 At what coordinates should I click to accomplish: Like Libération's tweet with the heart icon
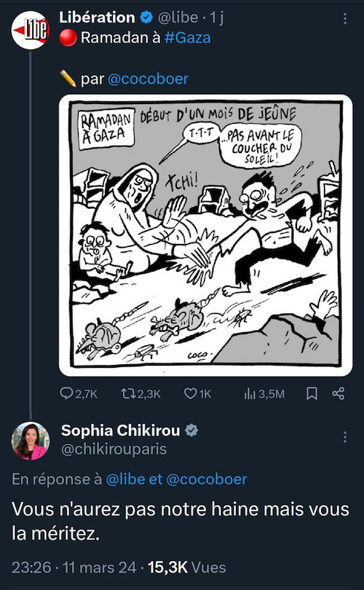pos(197,394)
